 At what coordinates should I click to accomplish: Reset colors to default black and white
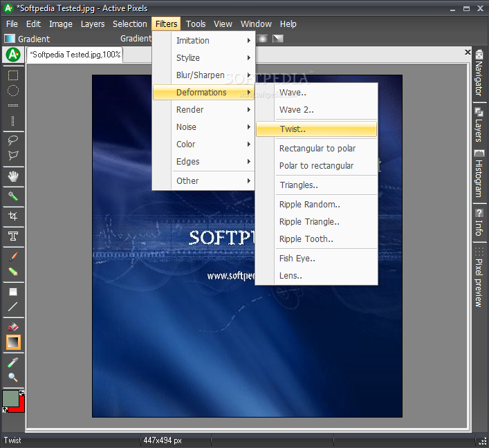[x=5, y=410]
